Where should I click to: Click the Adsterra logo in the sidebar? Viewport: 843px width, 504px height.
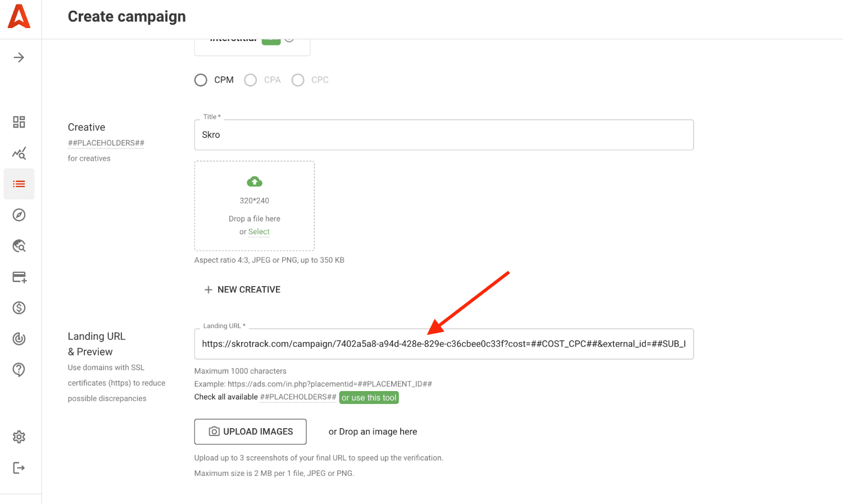(19, 16)
